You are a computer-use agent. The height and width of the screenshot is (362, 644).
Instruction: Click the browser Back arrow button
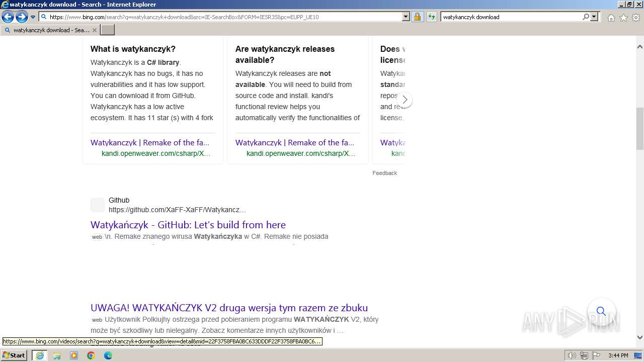8,17
